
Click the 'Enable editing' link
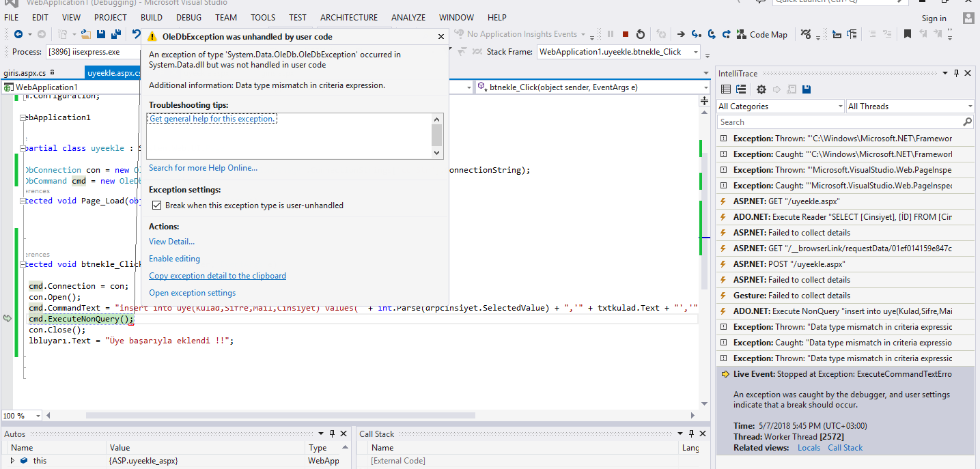tap(175, 259)
